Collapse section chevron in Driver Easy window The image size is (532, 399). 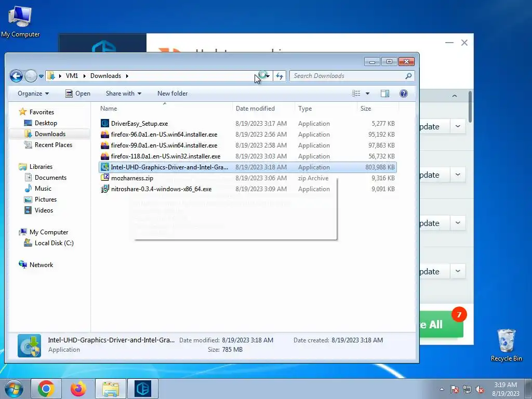(455, 96)
